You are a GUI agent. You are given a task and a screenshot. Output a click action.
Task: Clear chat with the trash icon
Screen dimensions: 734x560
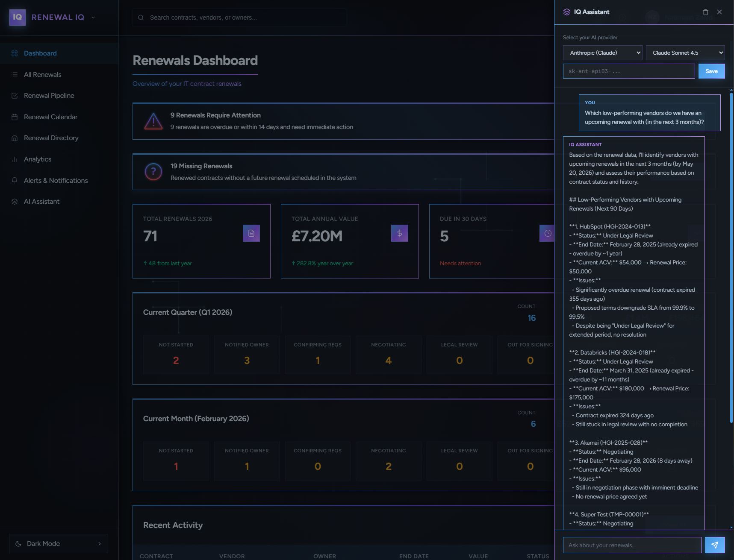(x=705, y=12)
